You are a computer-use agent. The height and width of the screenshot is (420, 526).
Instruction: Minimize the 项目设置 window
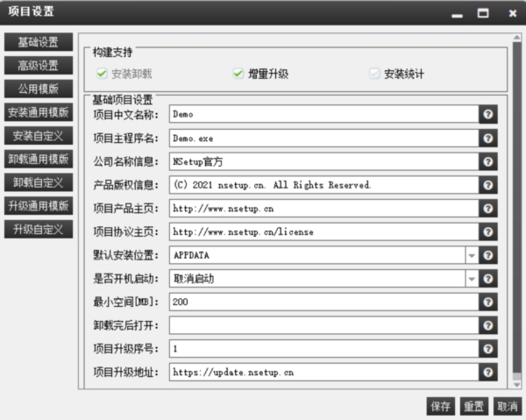[457, 14]
